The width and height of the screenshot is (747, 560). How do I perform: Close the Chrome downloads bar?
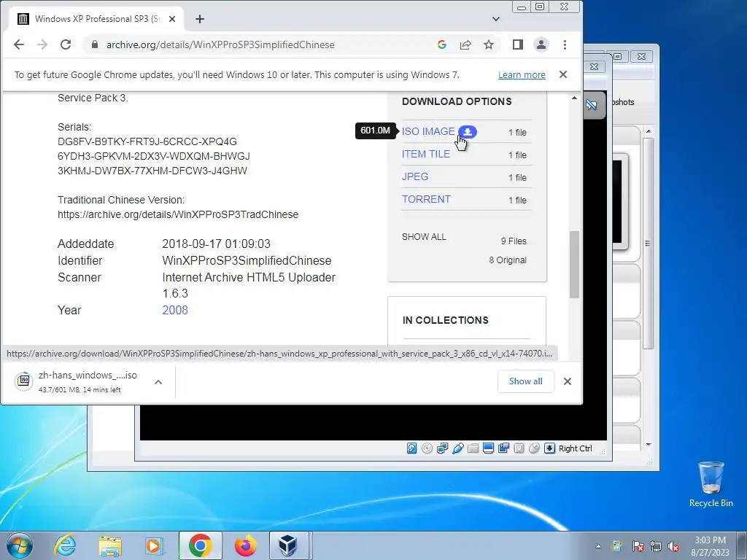pyautogui.click(x=568, y=381)
